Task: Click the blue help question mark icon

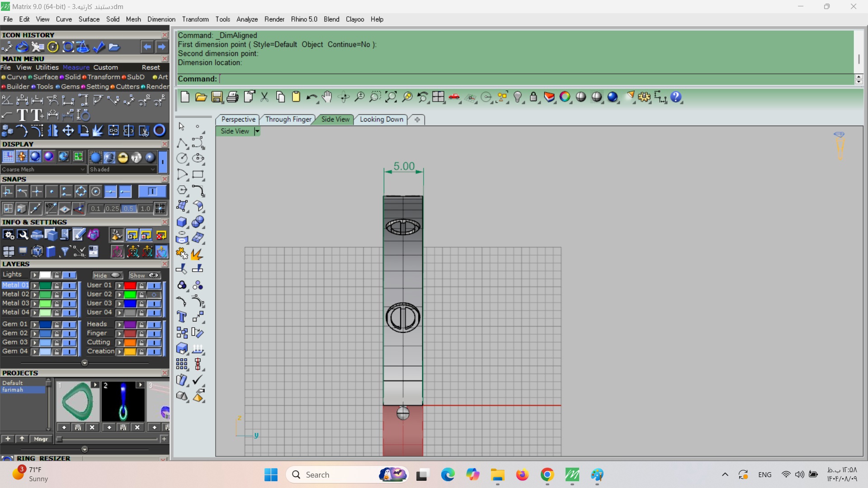Action: [676, 97]
